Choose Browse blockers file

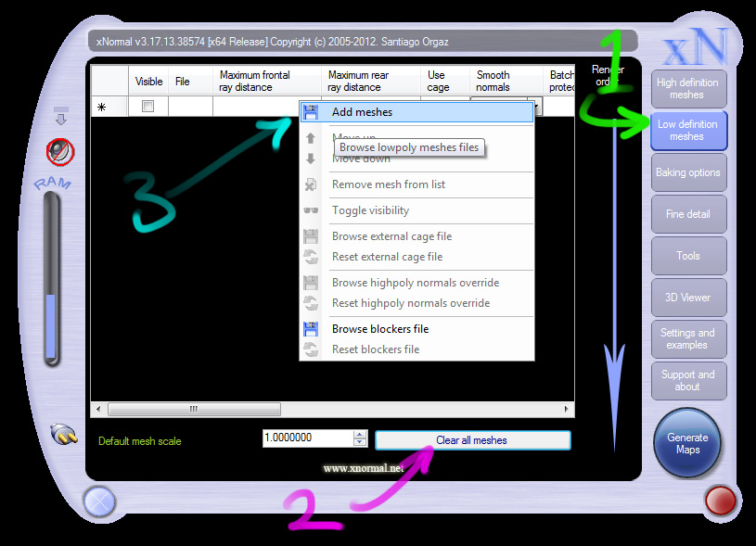[416, 329]
